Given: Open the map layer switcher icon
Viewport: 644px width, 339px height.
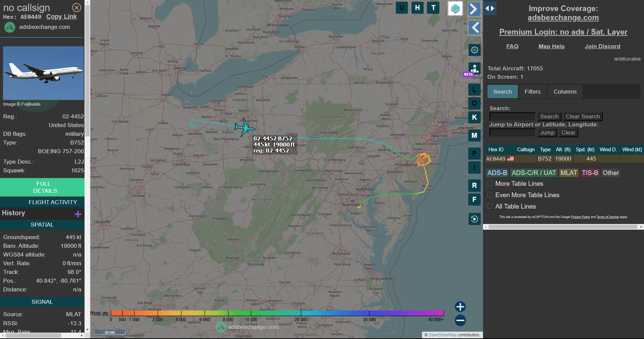Looking at the screenshot, I should click(x=455, y=8).
